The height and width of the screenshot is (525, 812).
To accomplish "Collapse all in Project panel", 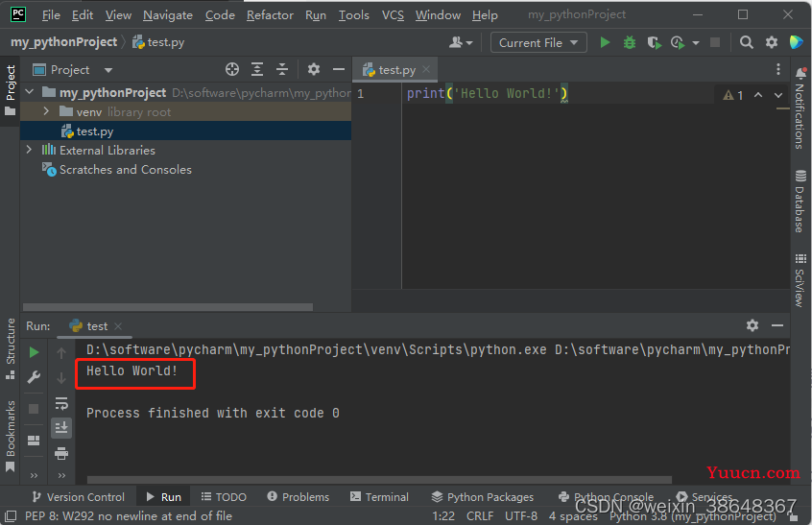I will coord(282,69).
